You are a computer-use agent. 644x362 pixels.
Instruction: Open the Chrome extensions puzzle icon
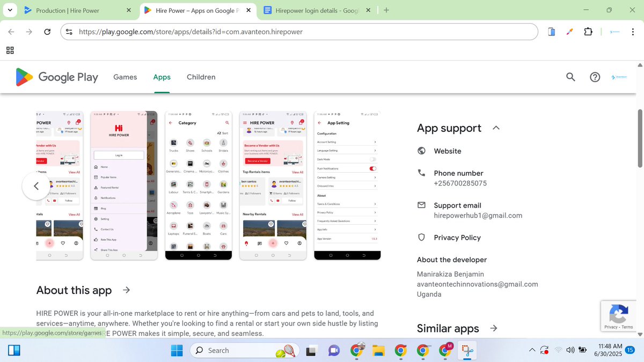tap(588, 32)
